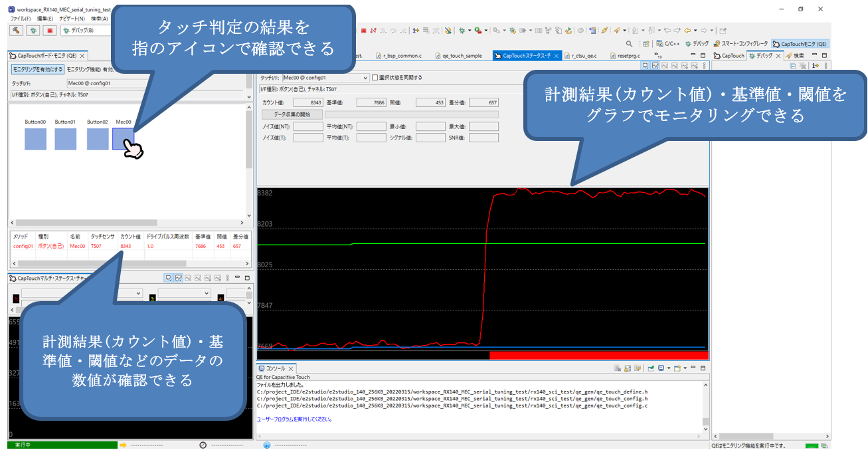The width and height of the screenshot is (868, 462).
Task: Click the yellow back arrow navigation icon
Action: [x=688, y=30]
